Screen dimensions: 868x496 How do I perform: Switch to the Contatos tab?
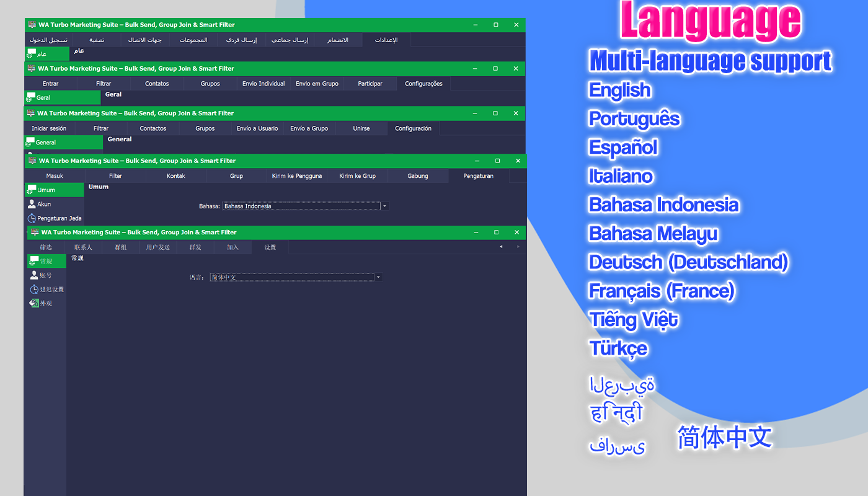[157, 84]
